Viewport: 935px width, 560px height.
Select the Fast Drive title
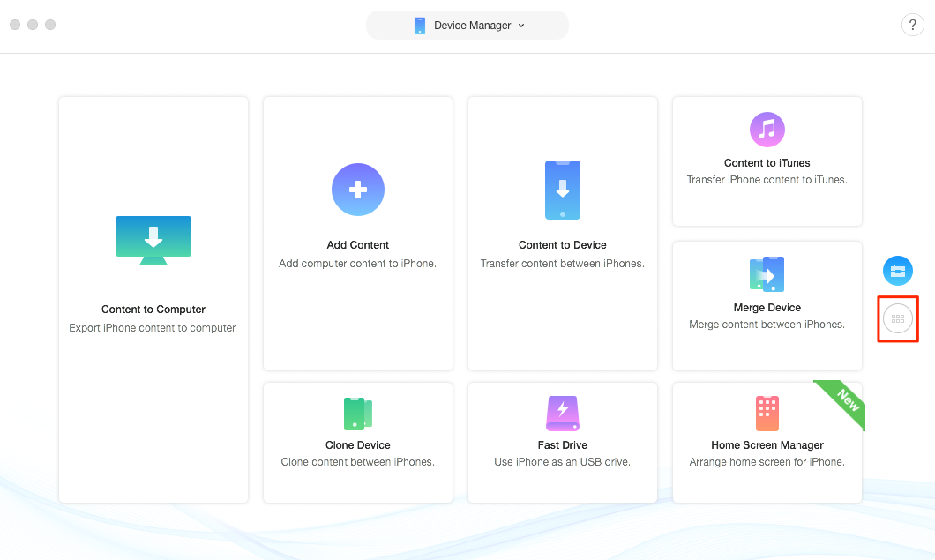click(x=562, y=445)
